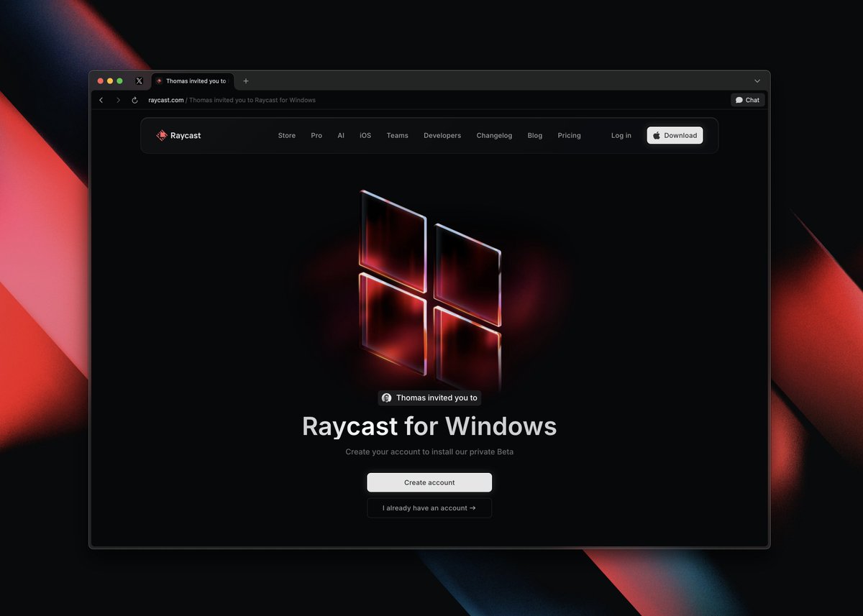The height and width of the screenshot is (616, 863).
Task: Reload the page with the refresh icon
Action: (134, 100)
